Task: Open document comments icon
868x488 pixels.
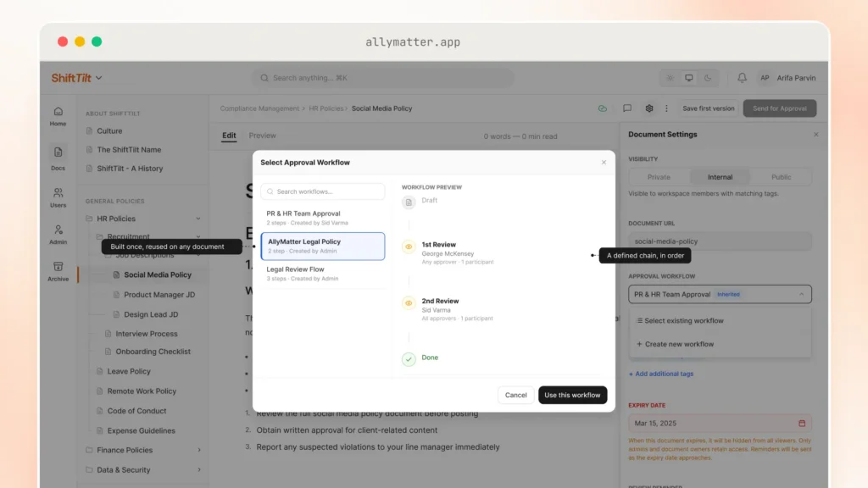Action: point(627,108)
